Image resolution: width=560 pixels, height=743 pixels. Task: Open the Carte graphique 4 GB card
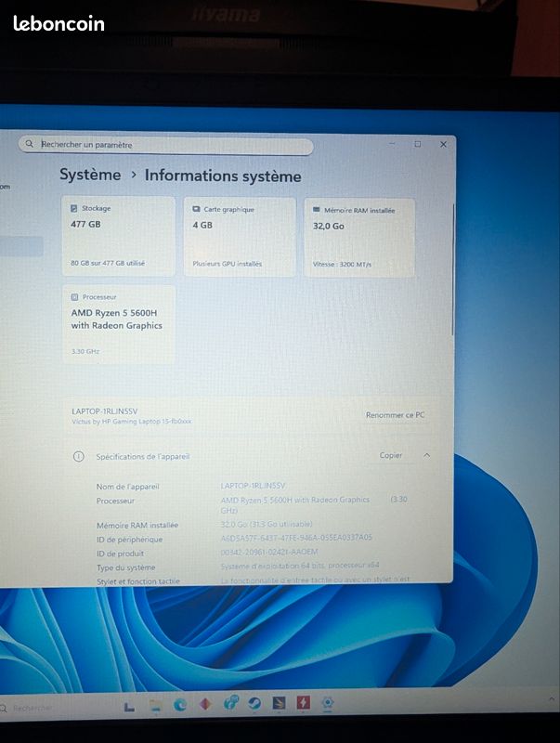click(x=240, y=237)
